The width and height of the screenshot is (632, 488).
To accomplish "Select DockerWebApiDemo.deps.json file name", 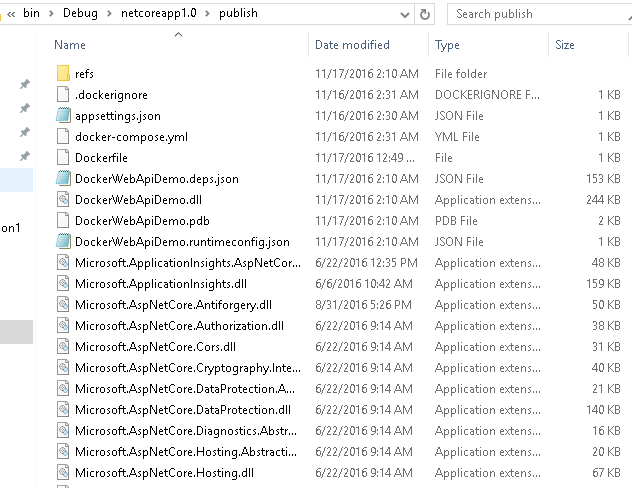I will [157, 179].
